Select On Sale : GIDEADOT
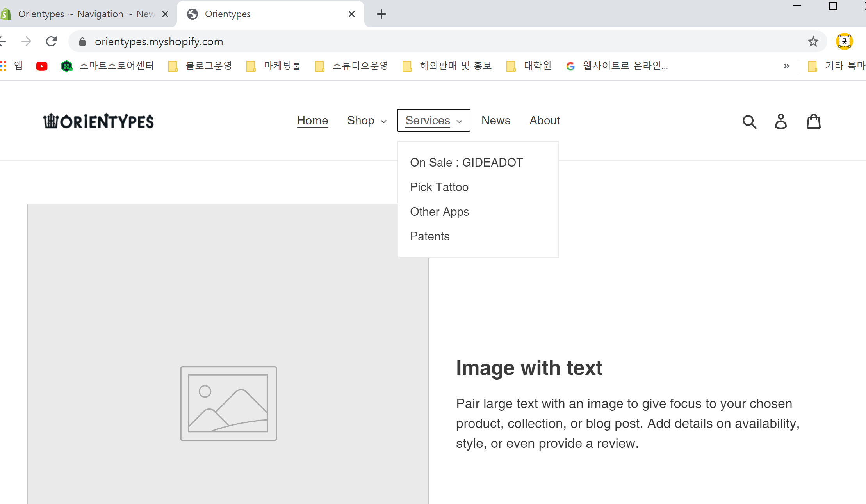The height and width of the screenshot is (504, 866). 466,162
